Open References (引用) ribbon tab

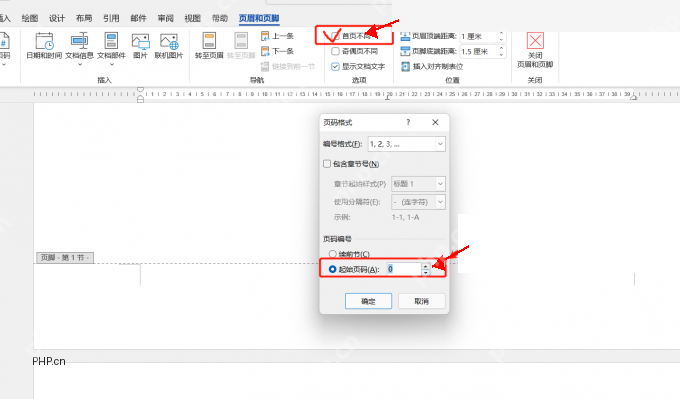click(111, 18)
